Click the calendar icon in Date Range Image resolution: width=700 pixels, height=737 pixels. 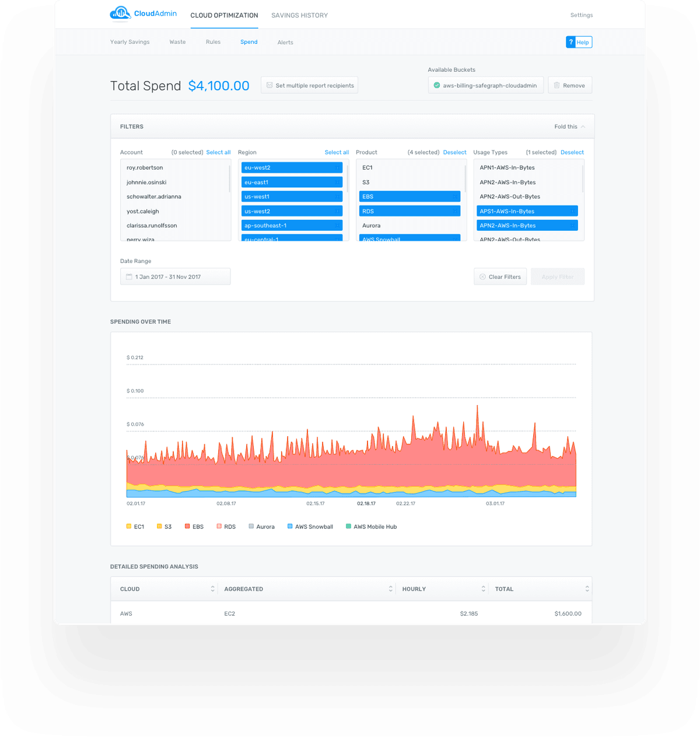(x=129, y=277)
